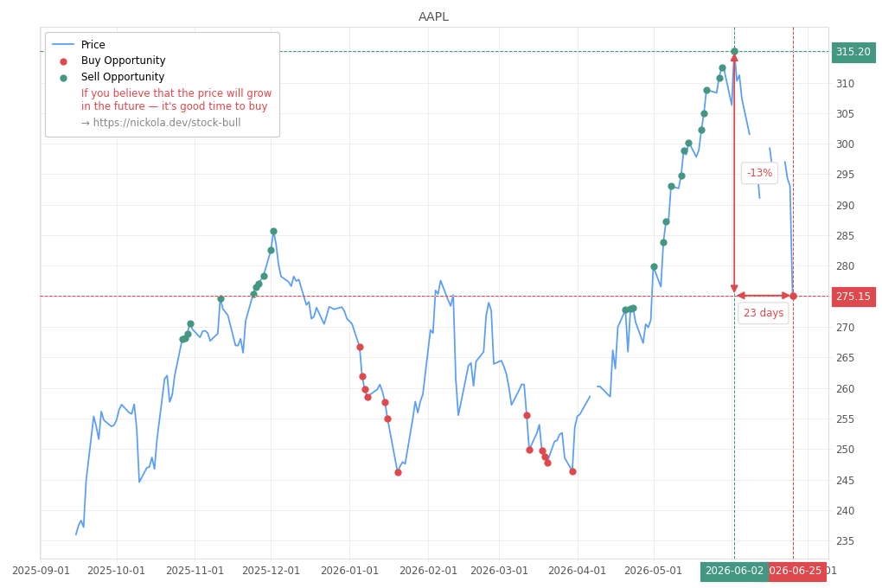The image size is (882, 588).
Task: Click the 310 y-axis label
Action: pos(845,84)
